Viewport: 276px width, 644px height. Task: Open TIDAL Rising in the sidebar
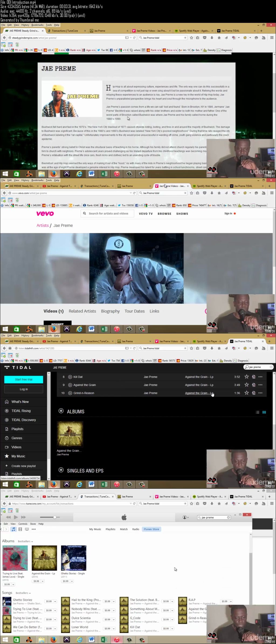21,411
